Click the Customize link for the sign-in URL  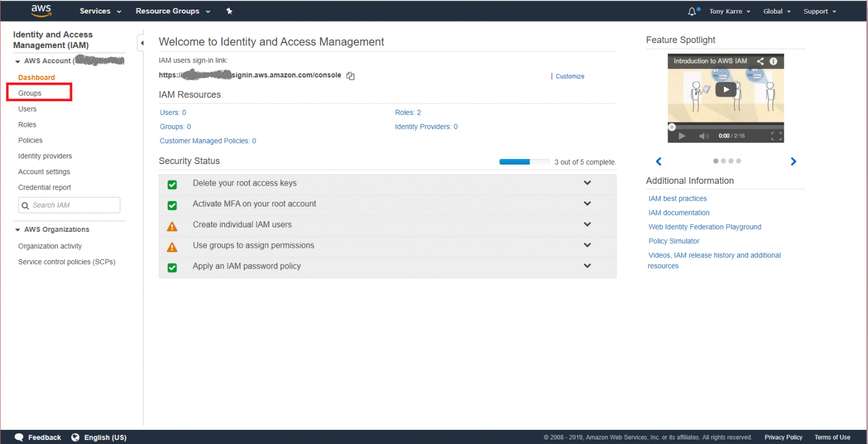click(570, 76)
